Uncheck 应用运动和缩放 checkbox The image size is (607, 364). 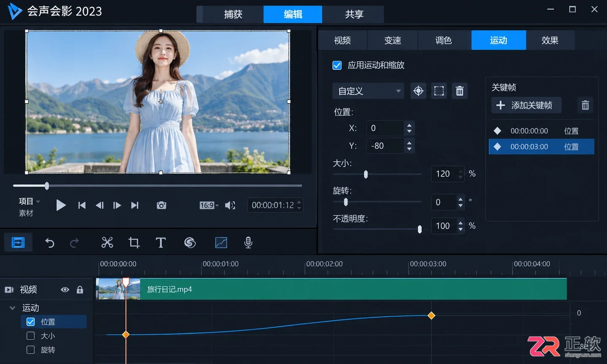337,65
